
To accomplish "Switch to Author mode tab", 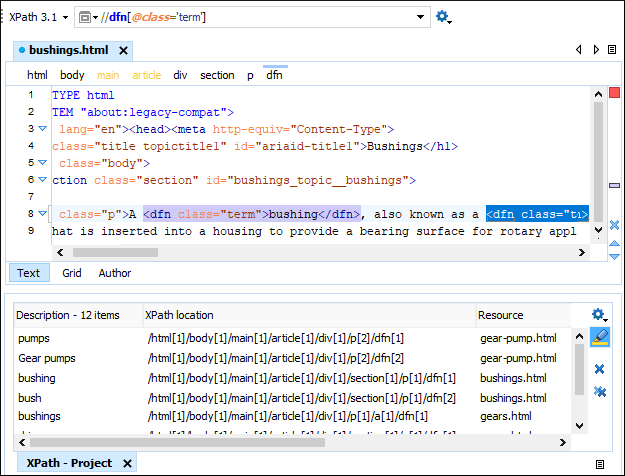I will click(114, 273).
